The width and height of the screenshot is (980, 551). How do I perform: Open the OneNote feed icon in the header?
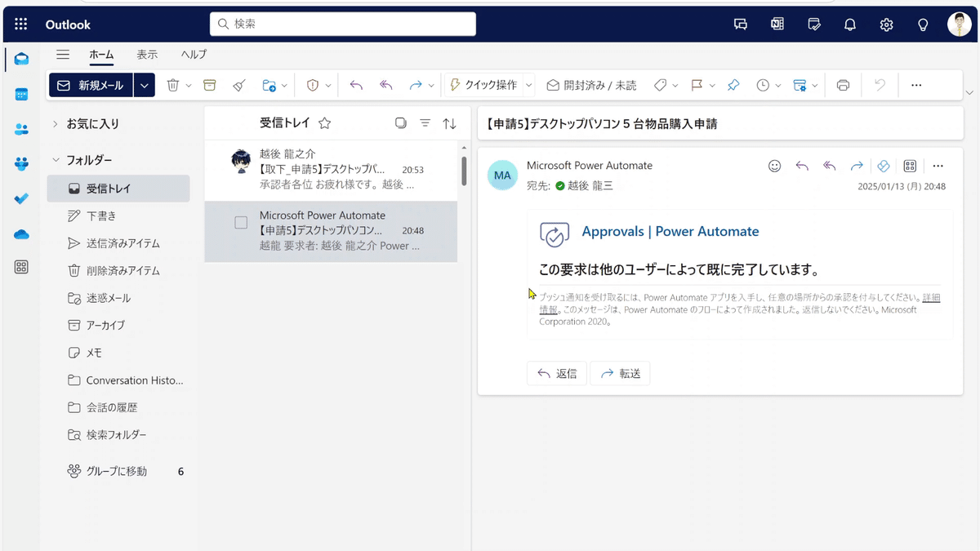777,24
